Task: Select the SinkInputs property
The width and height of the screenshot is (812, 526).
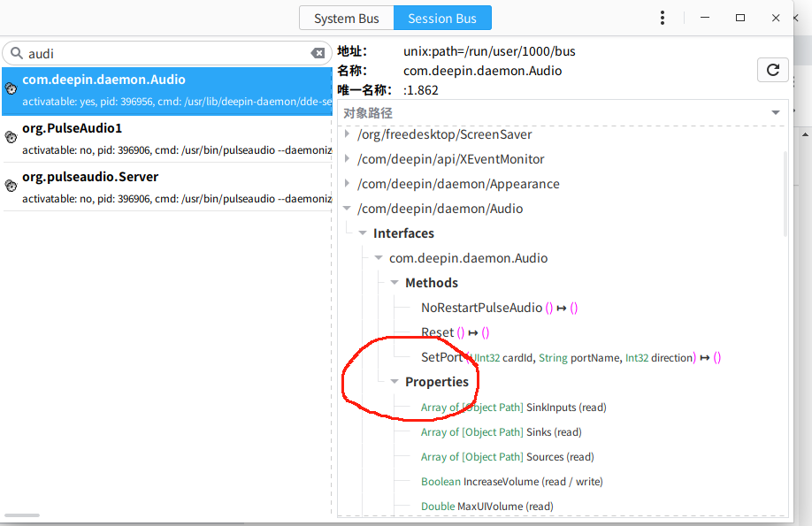Action: [513, 407]
